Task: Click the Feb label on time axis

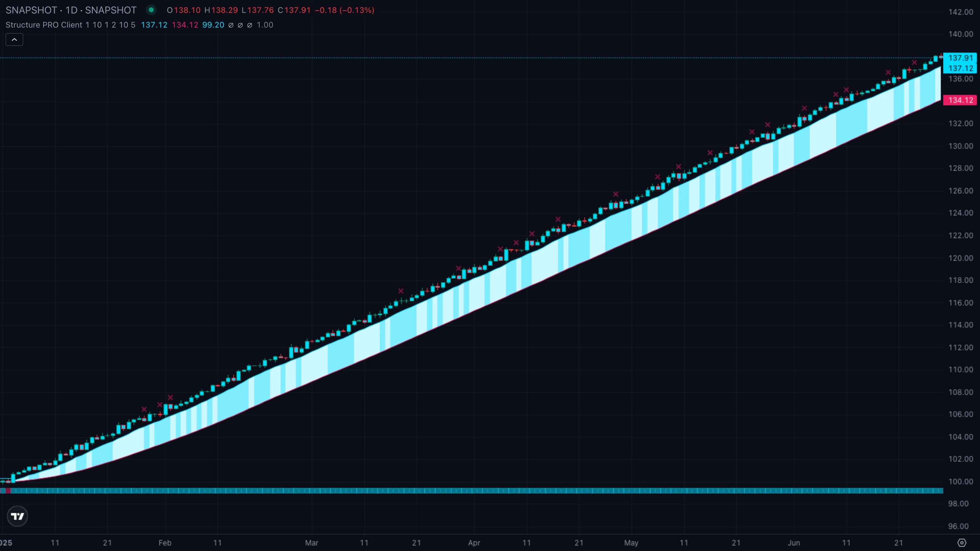Action: pos(165,543)
